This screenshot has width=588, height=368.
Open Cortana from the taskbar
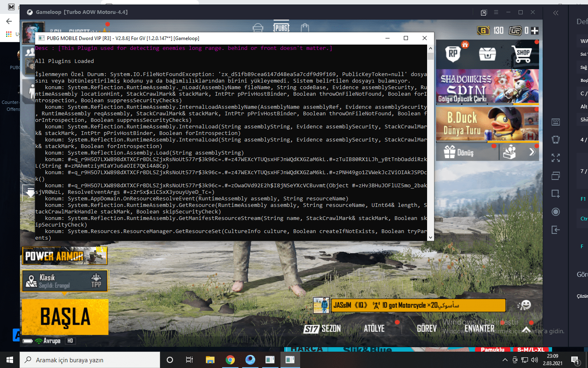(x=170, y=360)
